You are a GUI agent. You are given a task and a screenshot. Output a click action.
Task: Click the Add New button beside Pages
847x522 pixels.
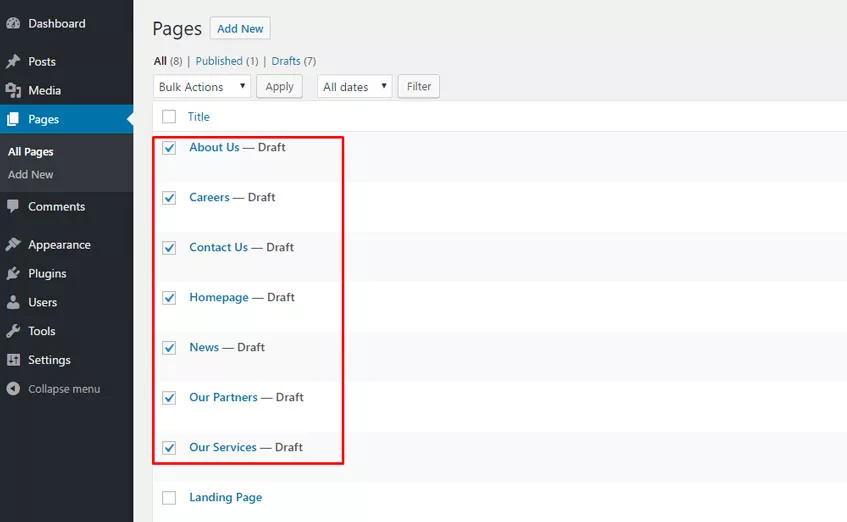click(x=240, y=29)
